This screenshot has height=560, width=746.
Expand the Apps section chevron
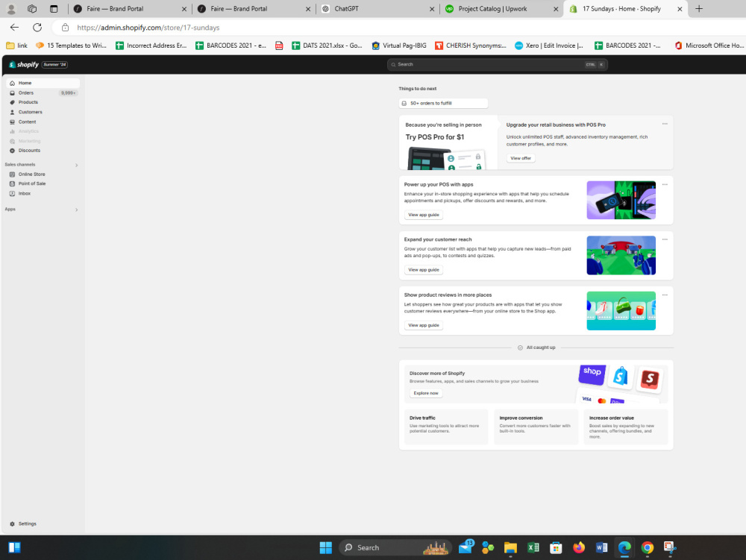click(x=76, y=210)
